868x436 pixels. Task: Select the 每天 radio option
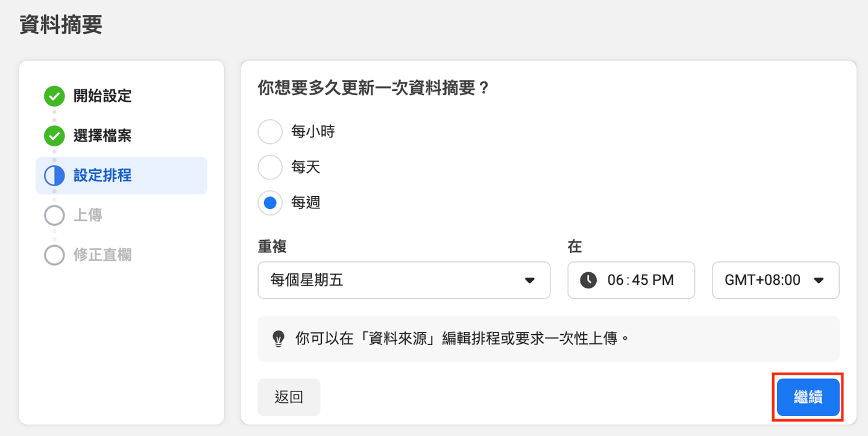pos(270,167)
